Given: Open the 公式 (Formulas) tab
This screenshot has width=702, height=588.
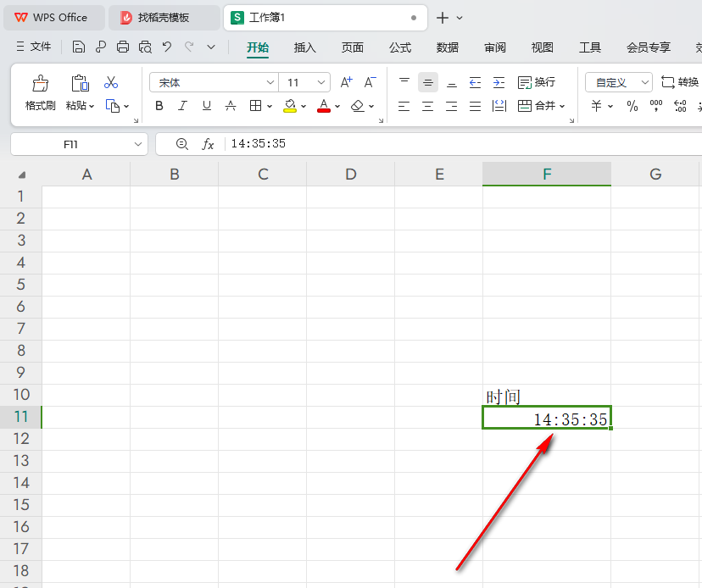Looking at the screenshot, I should (x=400, y=47).
